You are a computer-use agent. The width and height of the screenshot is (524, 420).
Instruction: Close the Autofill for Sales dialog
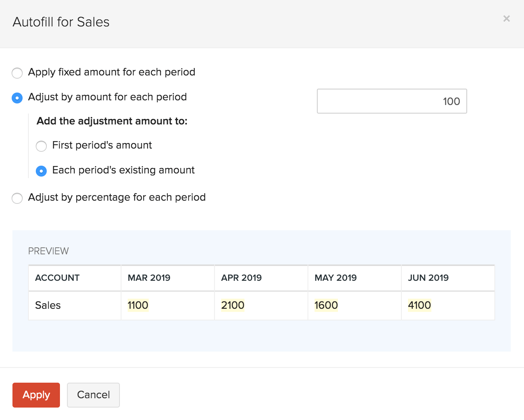[506, 19]
